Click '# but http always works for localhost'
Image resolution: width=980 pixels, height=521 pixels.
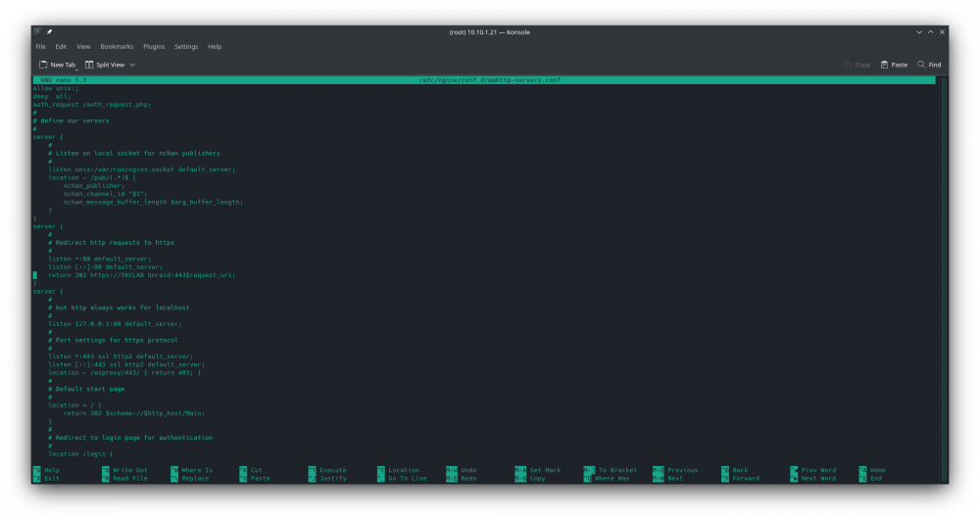pos(119,308)
